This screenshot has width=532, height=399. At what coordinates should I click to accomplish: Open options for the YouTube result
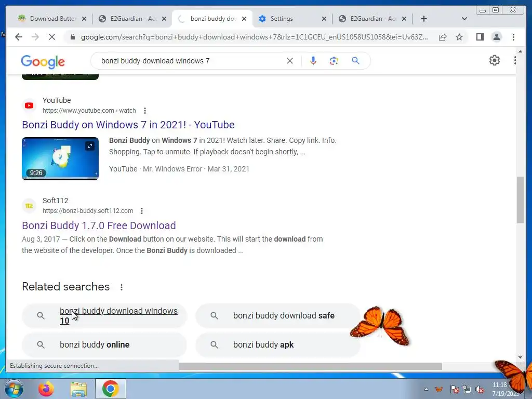coord(145,111)
